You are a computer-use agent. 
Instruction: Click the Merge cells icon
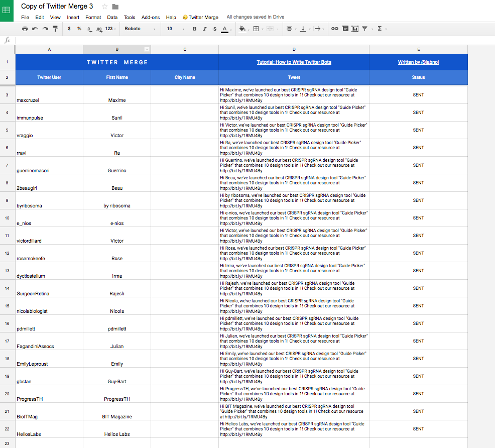(270, 29)
